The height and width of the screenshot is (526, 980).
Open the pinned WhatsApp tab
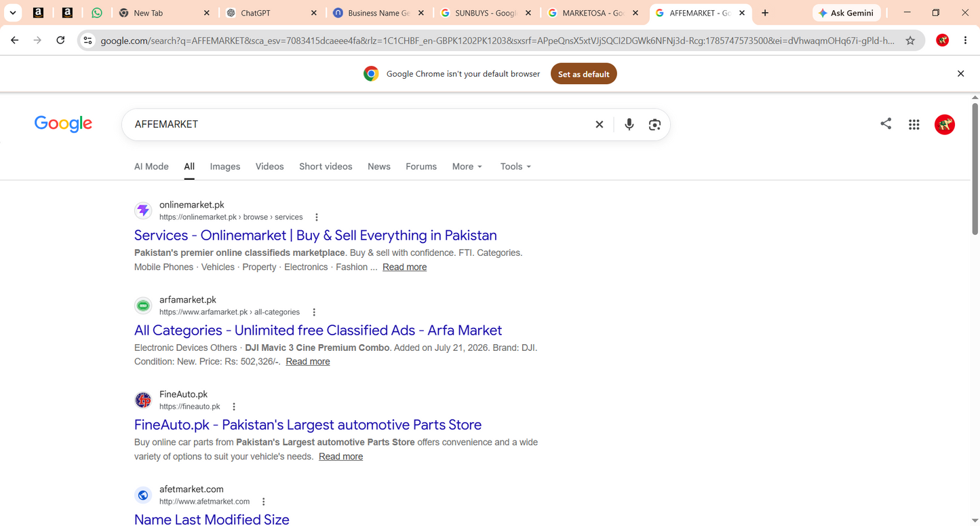pyautogui.click(x=97, y=13)
